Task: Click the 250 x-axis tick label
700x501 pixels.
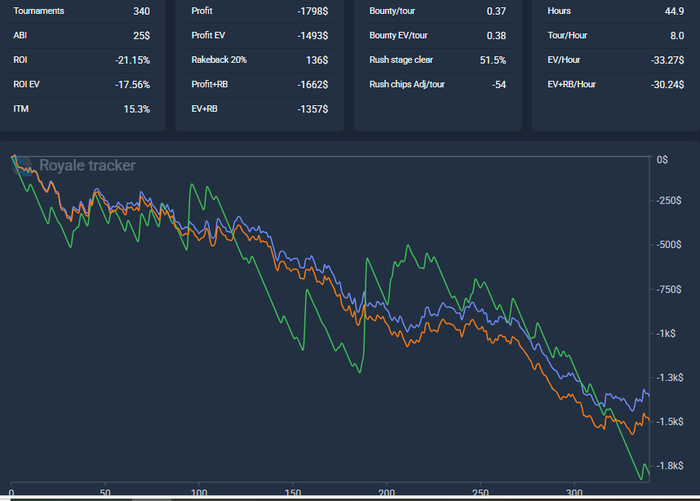Action: pos(480,492)
